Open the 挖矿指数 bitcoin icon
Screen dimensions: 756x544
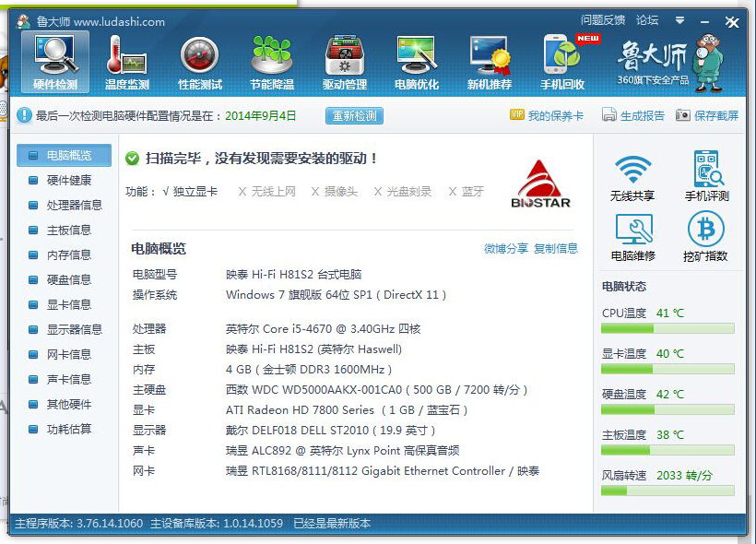[x=705, y=230]
